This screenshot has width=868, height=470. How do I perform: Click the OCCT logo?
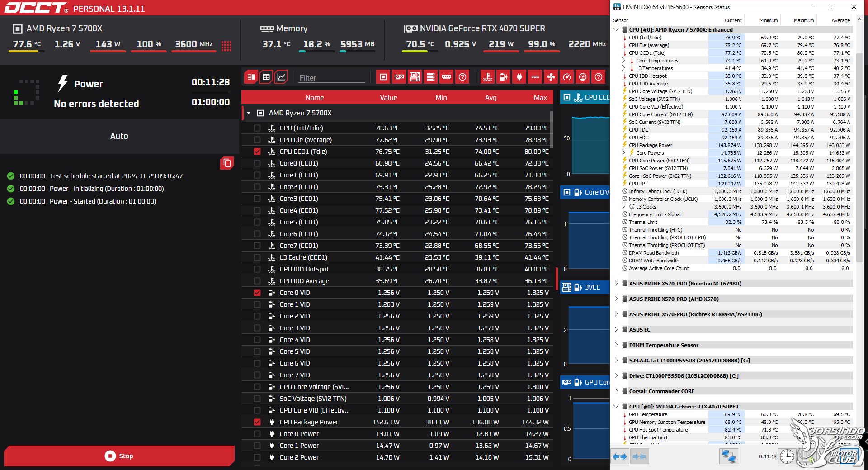36,8
